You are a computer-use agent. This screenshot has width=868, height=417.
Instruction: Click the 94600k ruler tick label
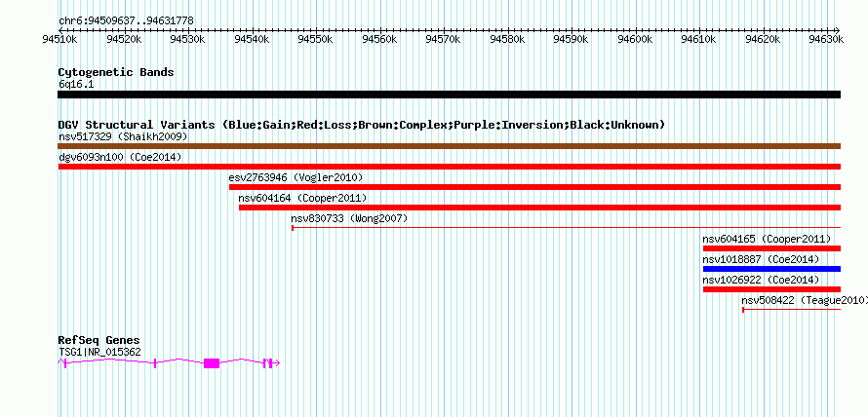634,39
